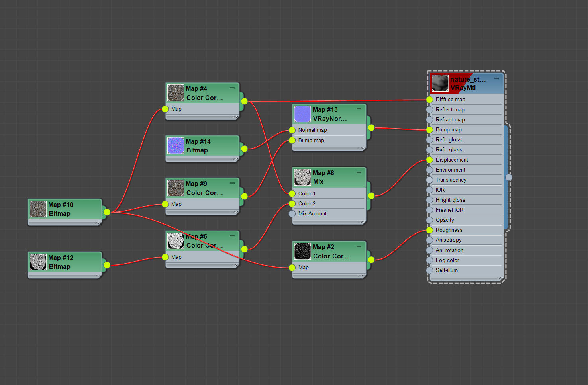This screenshot has width=588, height=385.
Task: Select the Diffuse map slot
Action: click(x=465, y=100)
